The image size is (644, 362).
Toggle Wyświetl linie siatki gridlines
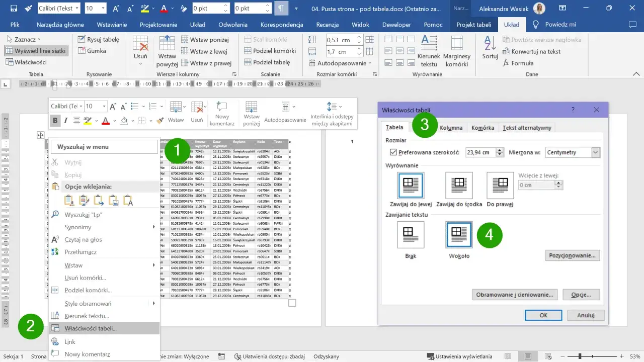(x=36, y=51)
